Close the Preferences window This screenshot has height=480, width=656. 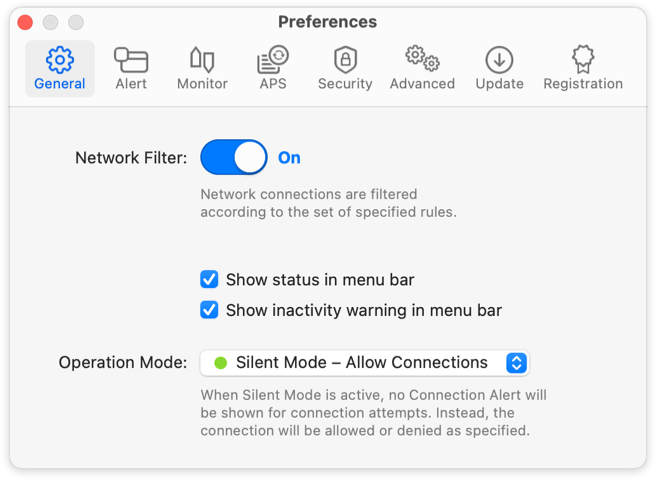pyautogui.click(x=25, y=22)
